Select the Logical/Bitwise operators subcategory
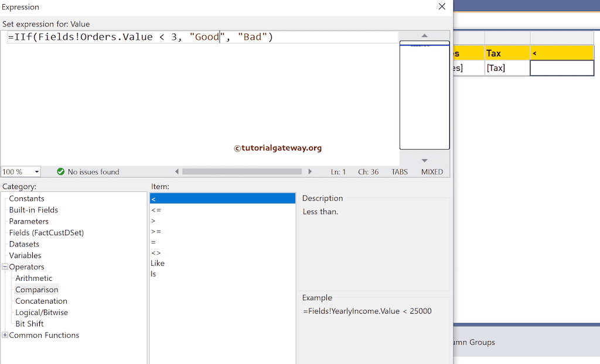 tap(42, 313)
